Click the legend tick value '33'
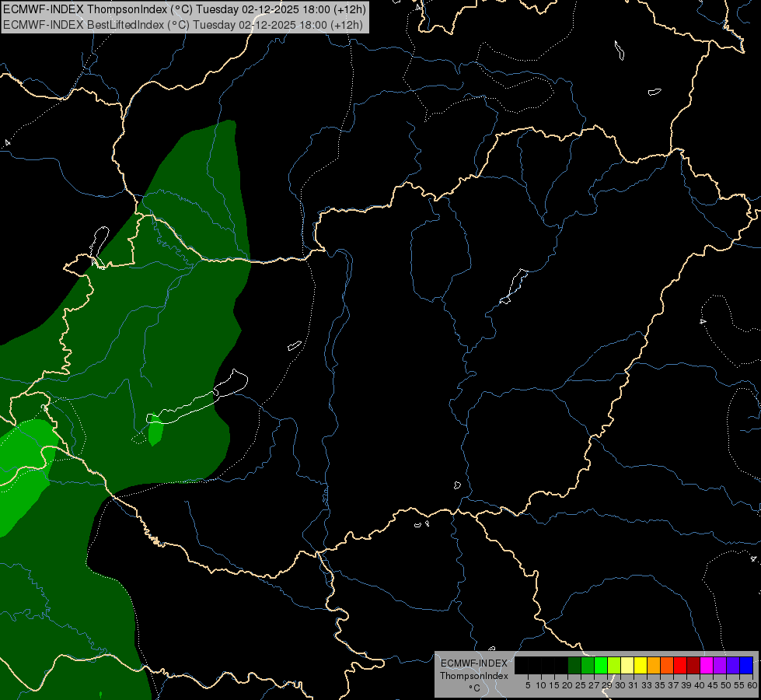 pyautogui.click(x=647, y=685)
